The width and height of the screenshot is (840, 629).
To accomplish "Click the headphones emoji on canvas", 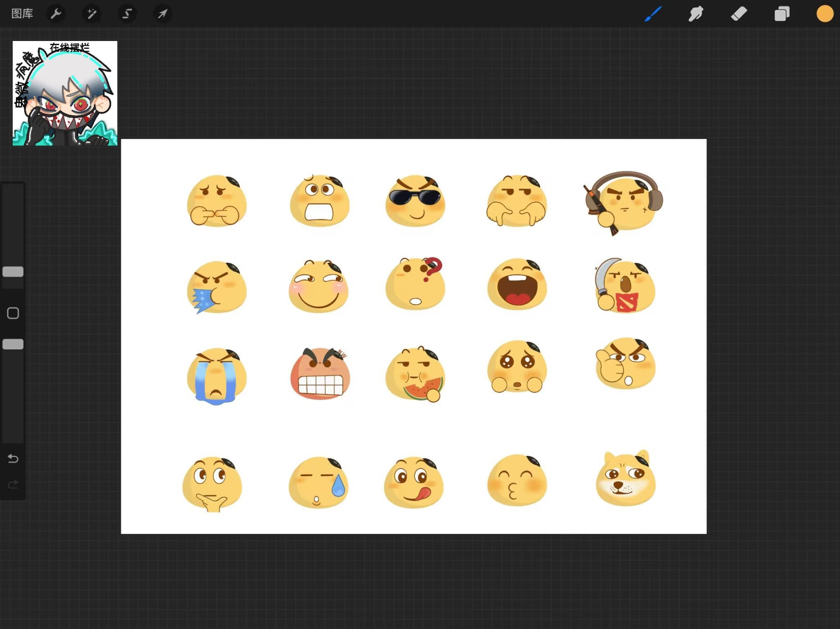I will click(624, 203).
